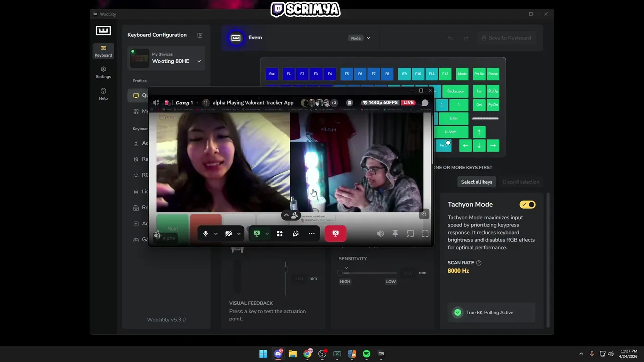Image resolution: width=644 pixels, height=362 pixels.
Task: Open Activities icon in Discord call bar
Action: (280, 234)
